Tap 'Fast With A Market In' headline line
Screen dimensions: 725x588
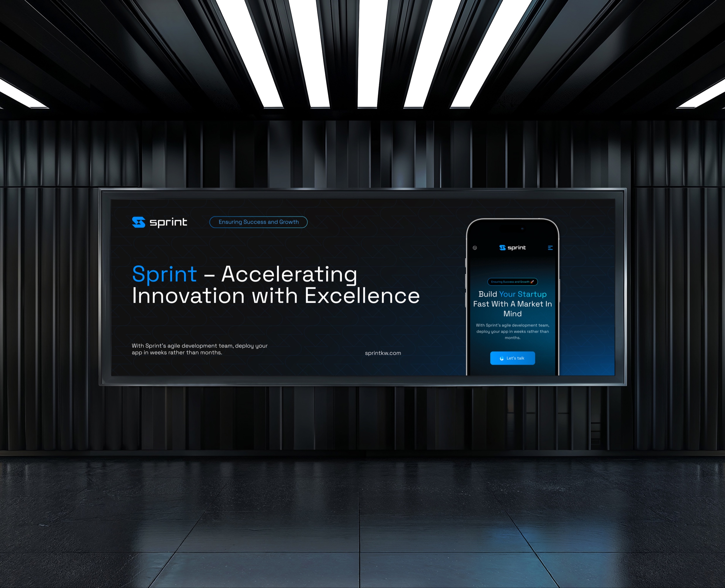(512, 304)
